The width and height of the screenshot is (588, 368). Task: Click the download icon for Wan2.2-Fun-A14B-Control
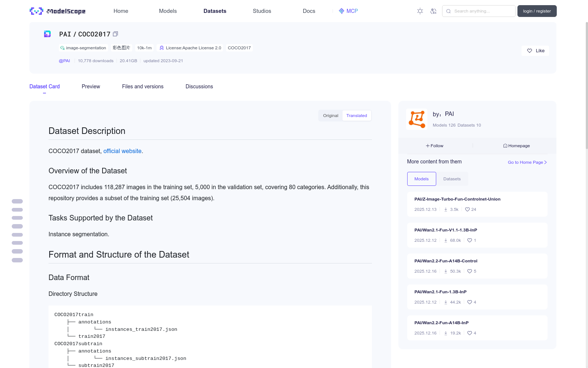coord(446,271)
